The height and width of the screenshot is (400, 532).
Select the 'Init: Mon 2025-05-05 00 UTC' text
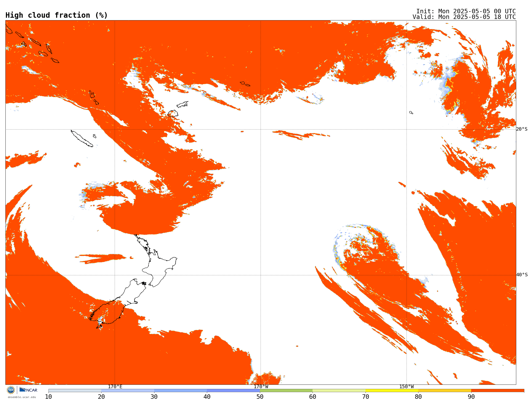[466, 11]
